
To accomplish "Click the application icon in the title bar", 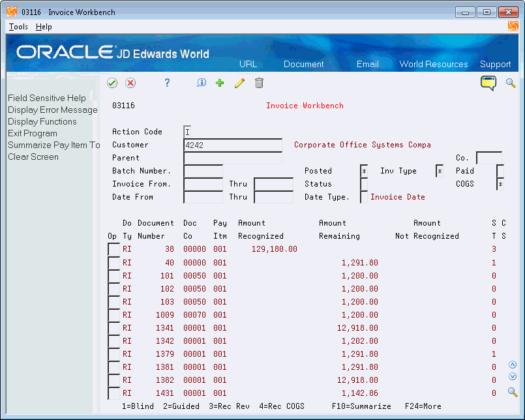I will coord(12,12).
